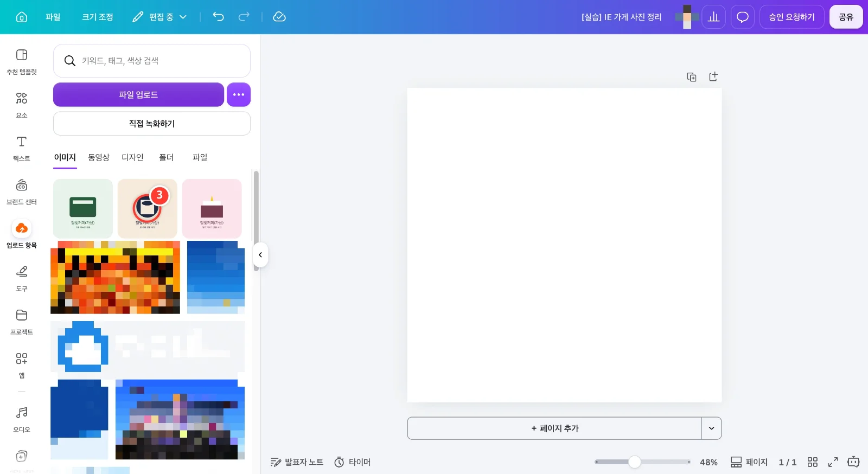This screenshot has height=474, width=868.
Task: Click the search field for uploads
Action: [x=152, y=61]
